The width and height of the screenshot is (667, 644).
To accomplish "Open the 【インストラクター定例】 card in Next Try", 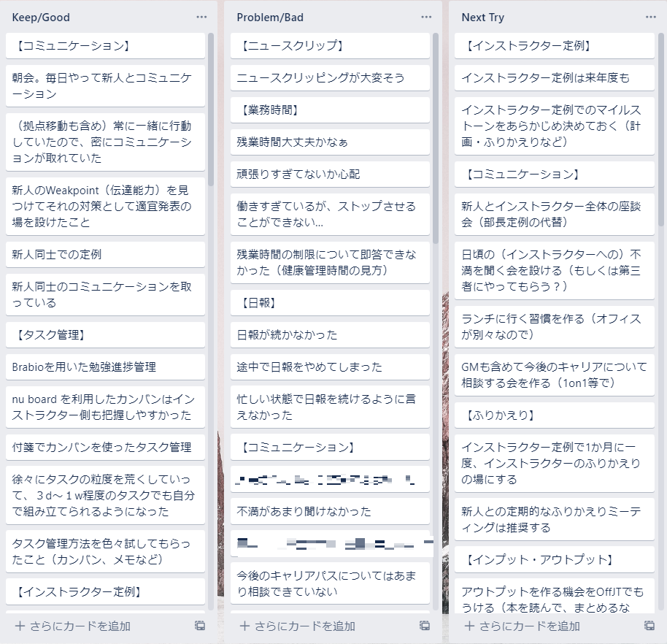I will [555, 45].
